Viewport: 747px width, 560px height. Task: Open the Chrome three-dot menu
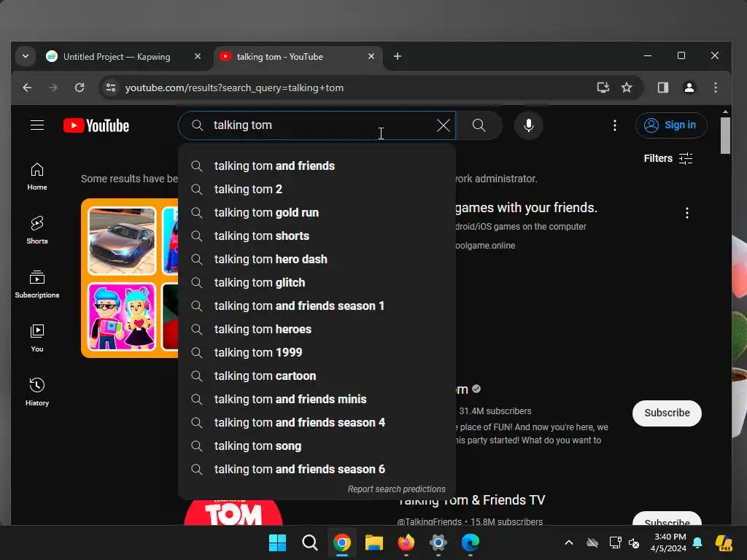tap(715, 87)
